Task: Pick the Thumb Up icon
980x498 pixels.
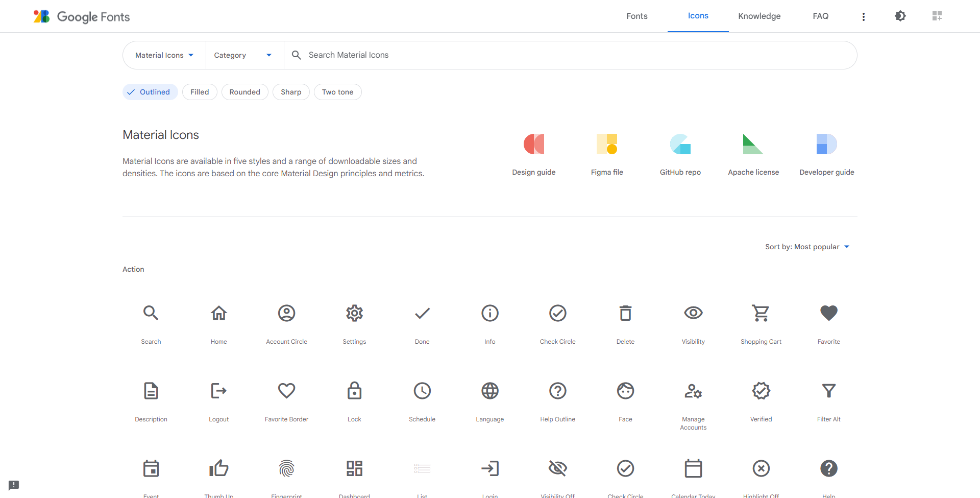Action: pyautogui.click(x=219, y=468)
